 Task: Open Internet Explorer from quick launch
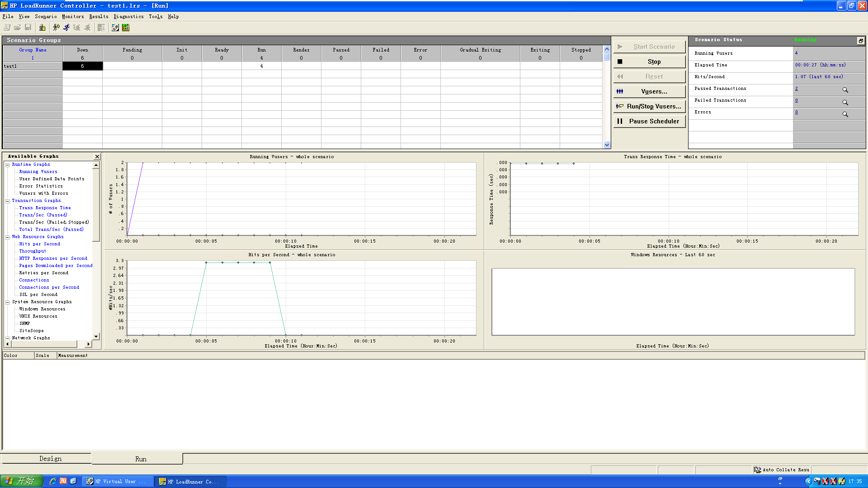53,481
